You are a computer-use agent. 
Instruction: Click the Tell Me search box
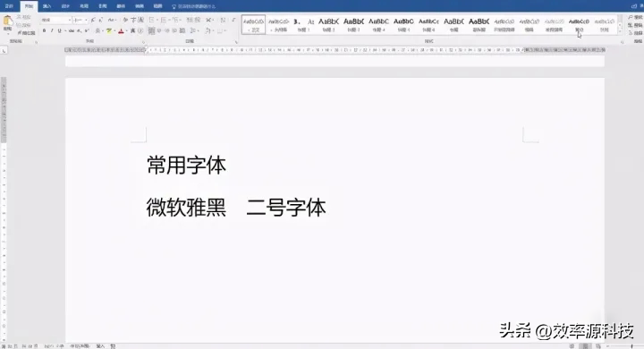[x=194, y=6]
